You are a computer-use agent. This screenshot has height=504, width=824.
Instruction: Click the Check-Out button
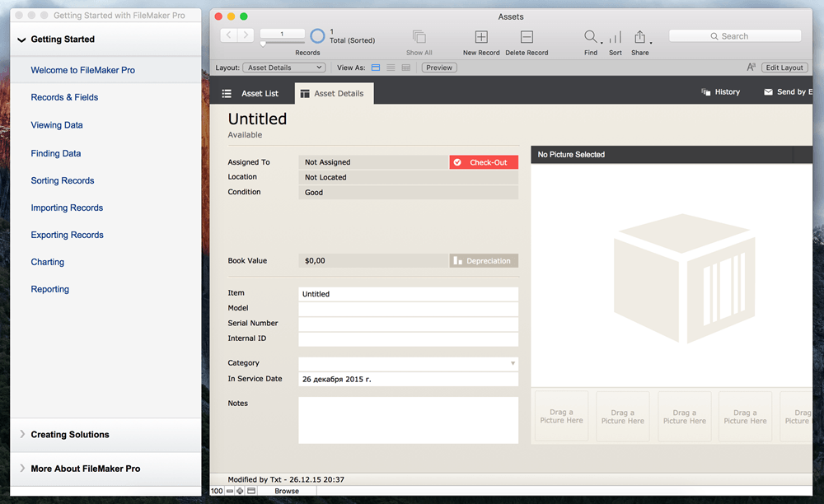tap(484, 162)
